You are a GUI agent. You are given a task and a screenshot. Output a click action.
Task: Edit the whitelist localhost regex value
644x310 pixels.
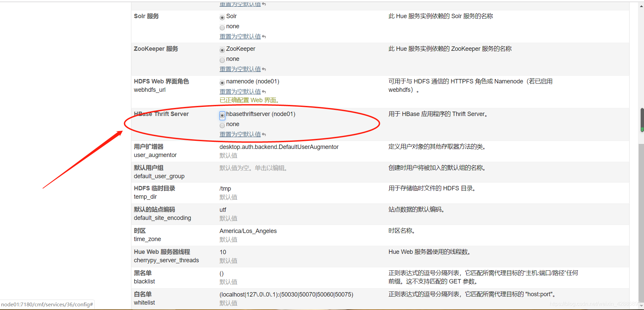tap(286, 295)
